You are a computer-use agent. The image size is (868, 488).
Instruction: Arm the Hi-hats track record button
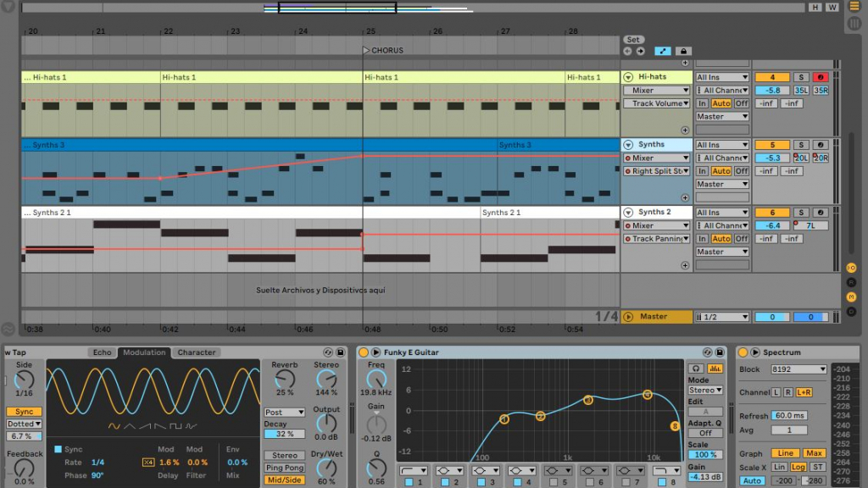click(821, 77)
